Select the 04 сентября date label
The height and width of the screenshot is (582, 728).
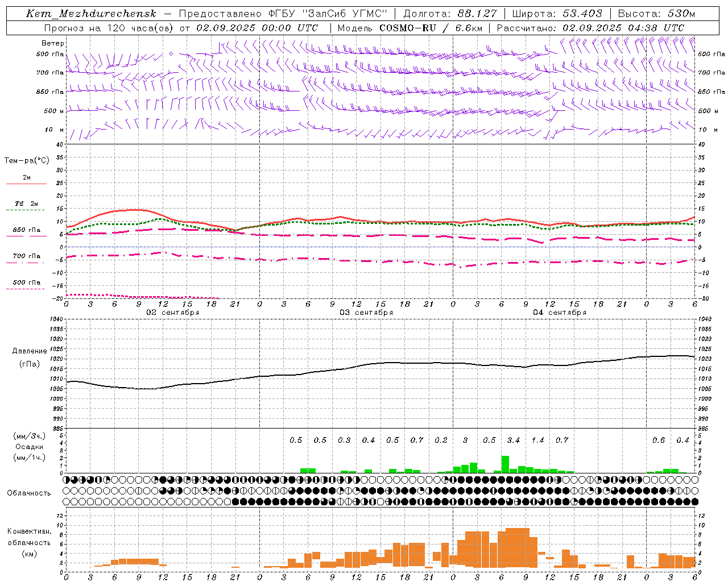(x=560, y=313)
